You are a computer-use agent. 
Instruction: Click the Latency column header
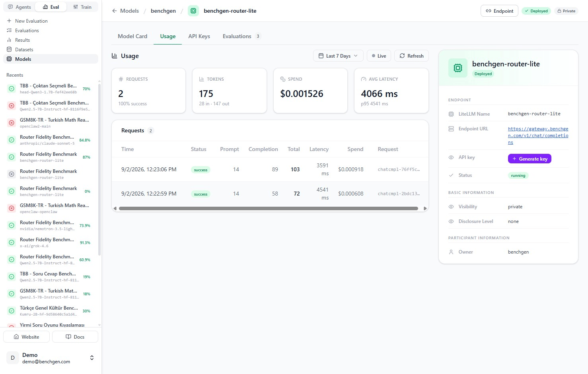319,149
